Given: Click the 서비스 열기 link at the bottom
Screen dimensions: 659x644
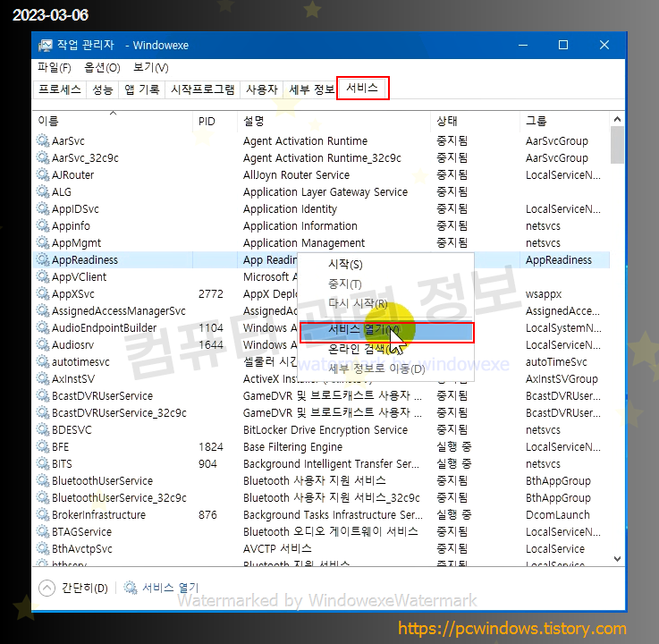Looking at the screenshot, I should pyautogui.click(x=170, y=588).
